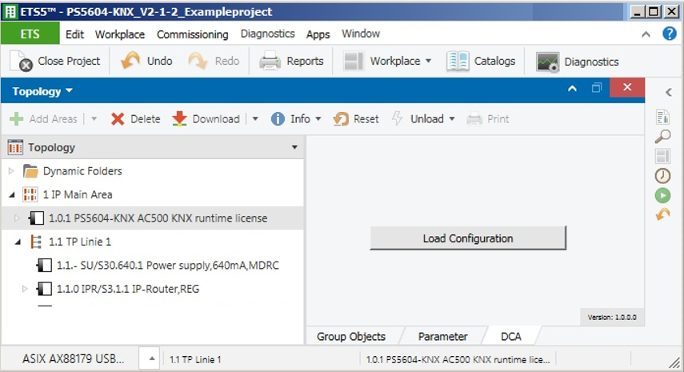Switch to the Parameter tab
This screenshot has height=372, width=684.
[x=443, y=336]
